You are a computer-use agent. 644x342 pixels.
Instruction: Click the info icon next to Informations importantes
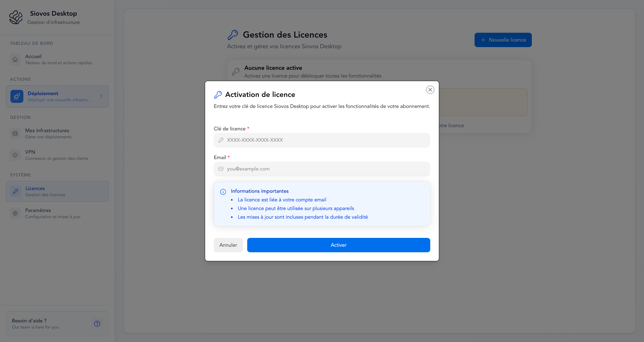click(223, 192)
